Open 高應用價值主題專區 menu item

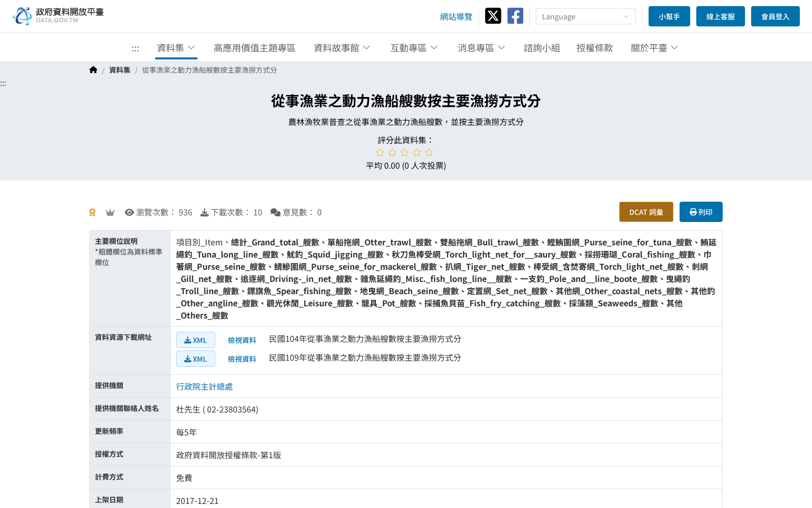[255, 48]
